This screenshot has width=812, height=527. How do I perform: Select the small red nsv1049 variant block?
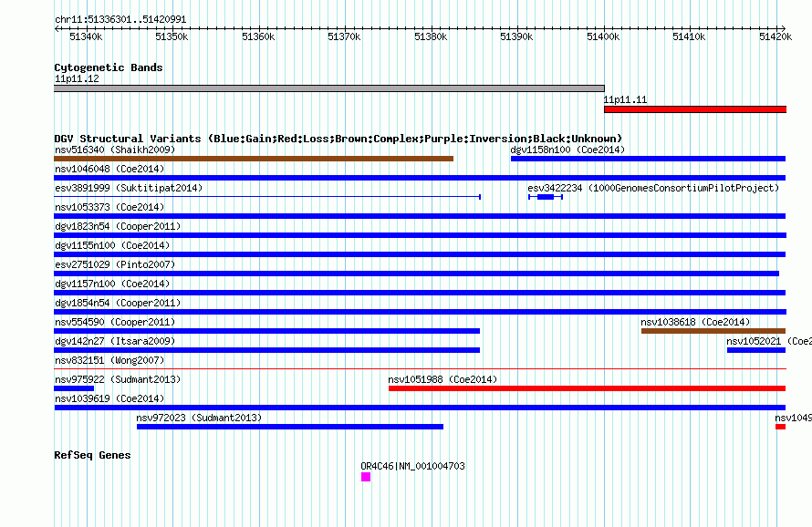click(x=780, y=427)
